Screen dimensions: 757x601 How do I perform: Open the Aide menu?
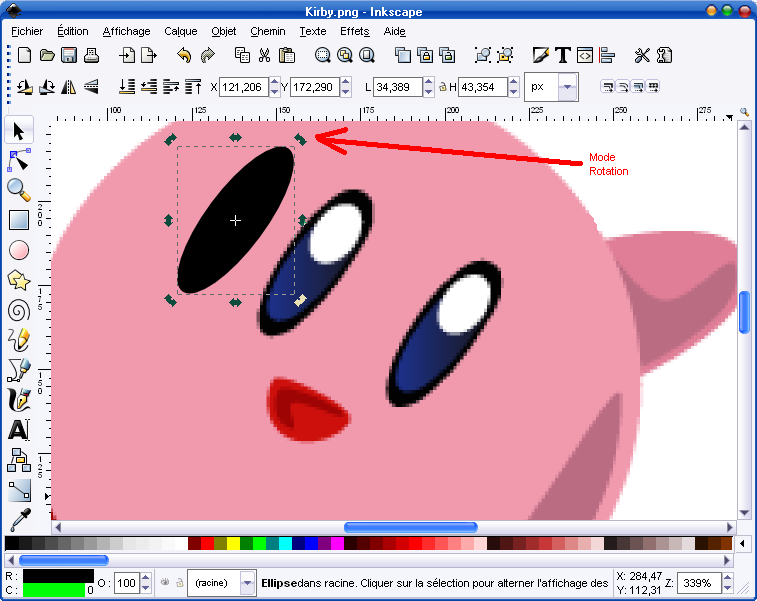pos(394,31)
